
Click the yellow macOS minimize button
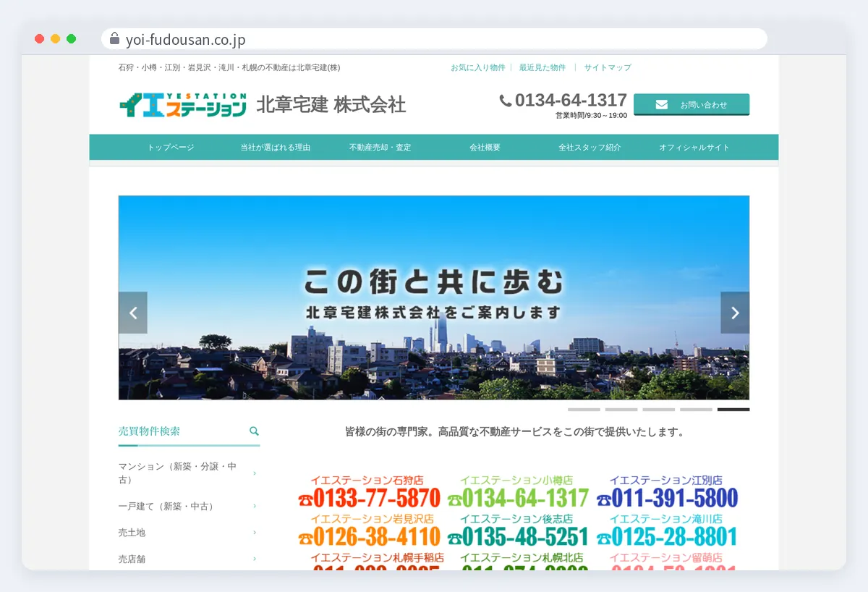55,39
